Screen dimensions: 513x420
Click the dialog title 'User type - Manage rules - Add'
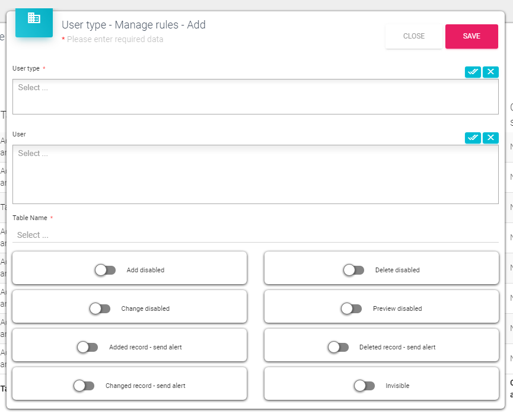tap(133, 25)
